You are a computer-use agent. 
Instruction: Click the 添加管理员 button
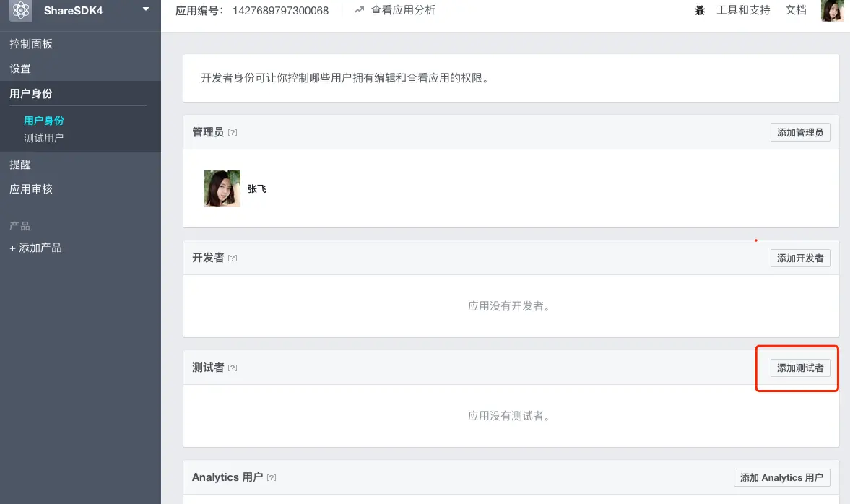pyautogui.click(x=800, y=132)
